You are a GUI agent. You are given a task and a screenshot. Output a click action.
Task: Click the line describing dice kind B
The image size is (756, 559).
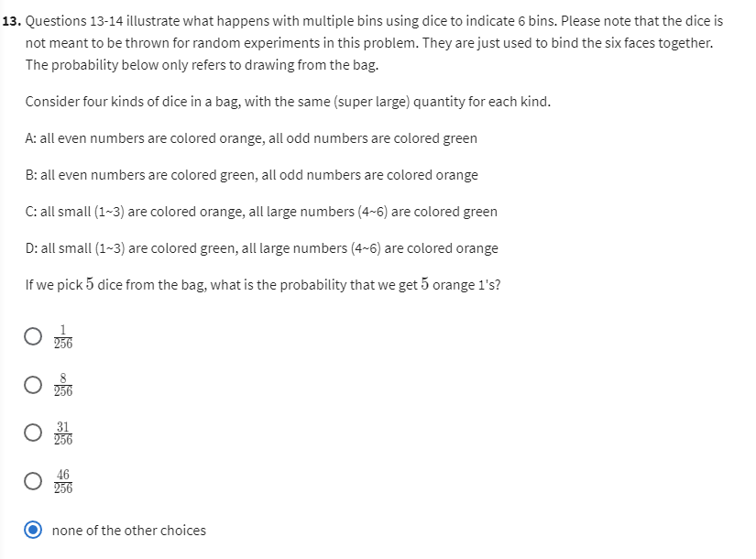[x=251, y=175]
